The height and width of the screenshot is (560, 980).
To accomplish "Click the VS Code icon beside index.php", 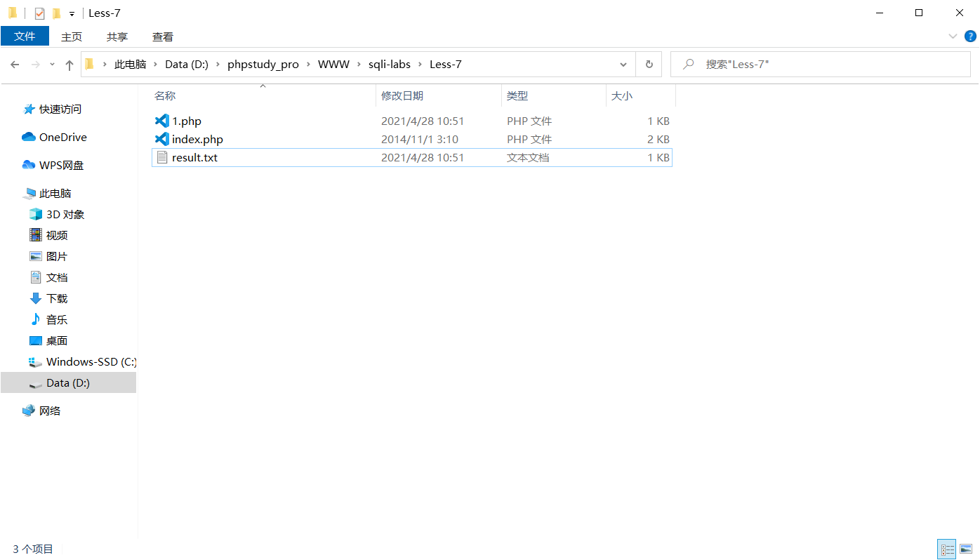I will [x=161, y=139].
